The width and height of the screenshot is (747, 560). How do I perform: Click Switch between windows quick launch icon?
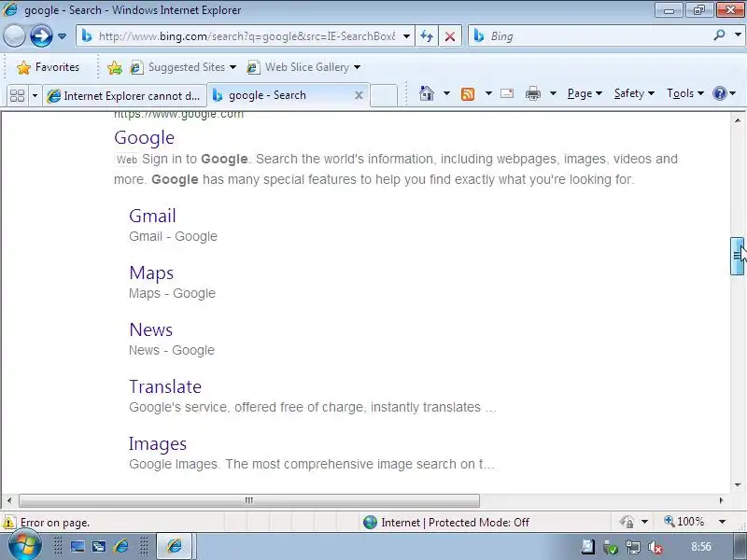[99, 546]
